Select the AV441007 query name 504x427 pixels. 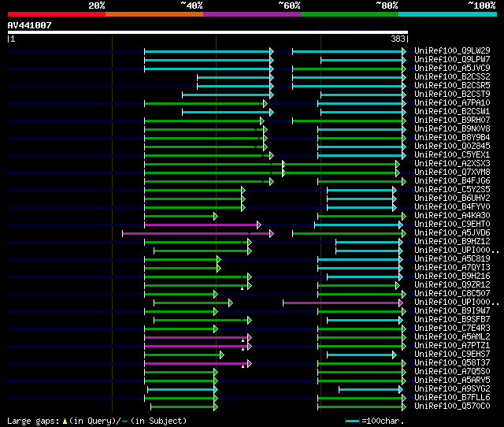click(29, 25)
